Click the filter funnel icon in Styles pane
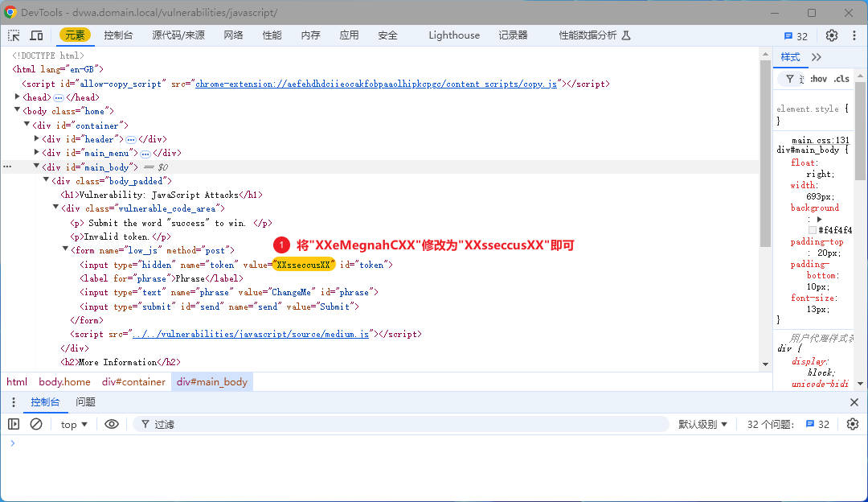This screenshot has width=868, height=502. tap(790, 79)
